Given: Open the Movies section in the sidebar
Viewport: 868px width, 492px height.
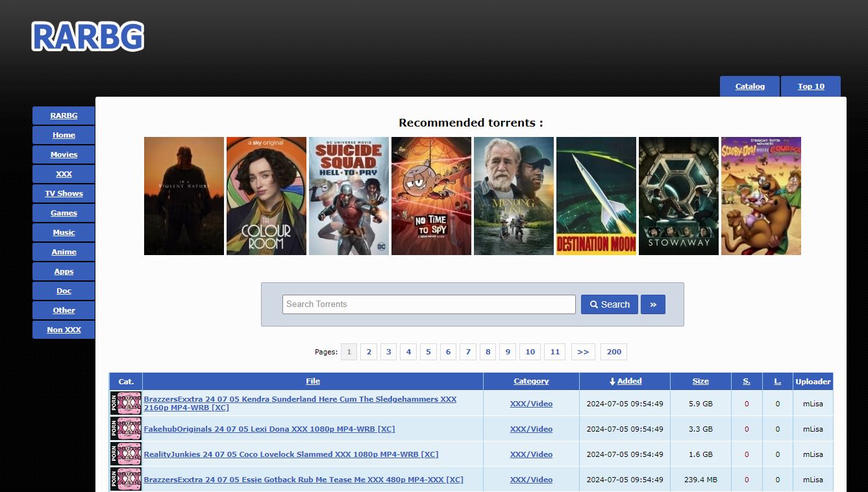Looking at the screenshot, I should coord(63,154).
